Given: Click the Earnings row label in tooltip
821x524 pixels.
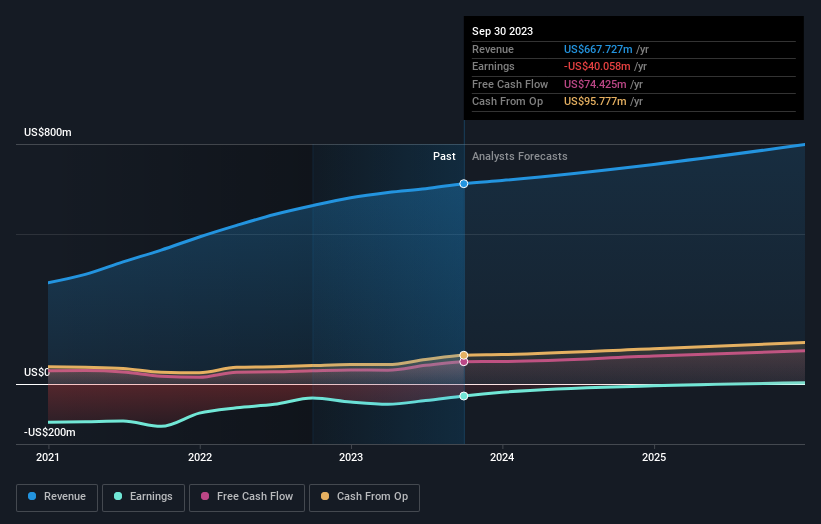Looking at the screenshot, I should coord(493,66).
